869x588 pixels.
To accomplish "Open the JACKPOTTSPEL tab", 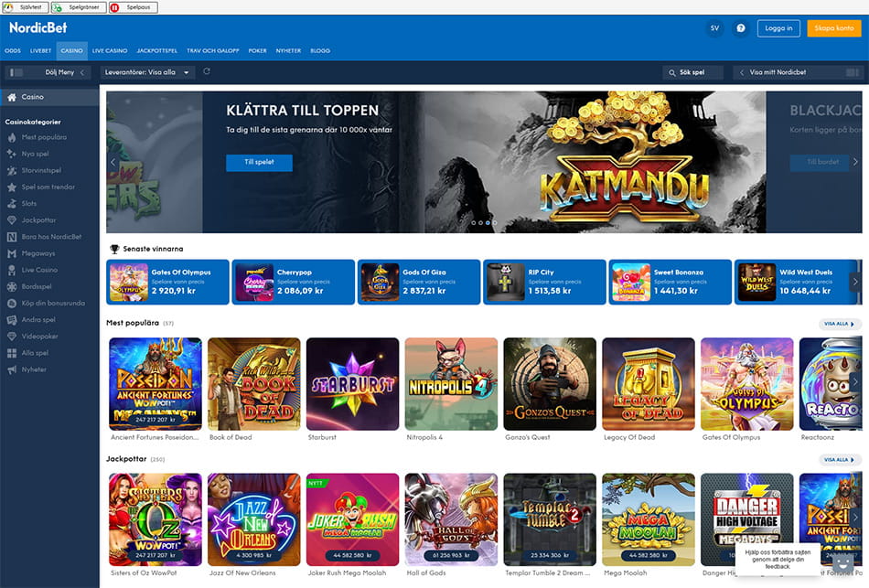I will (156, 51).
